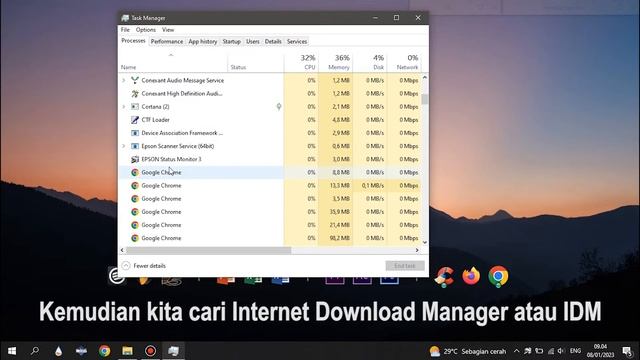Sort by the Name column header
This screenshot has height=360, width=640.
(173, 62)
